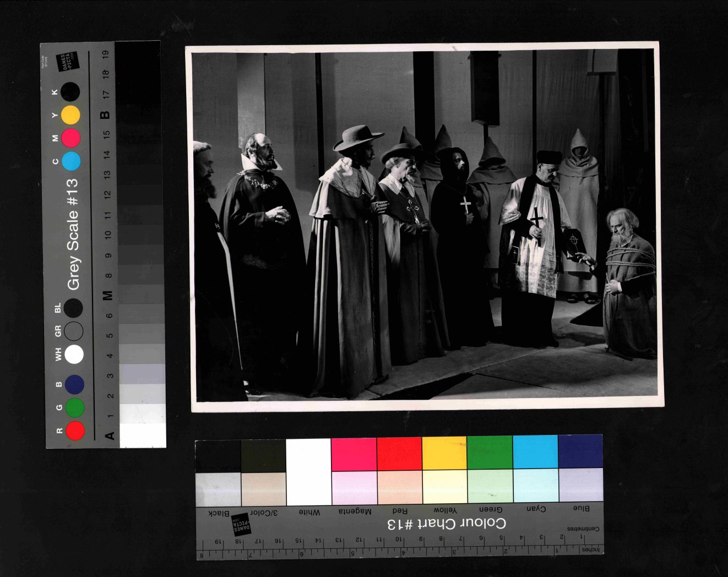Pick the magenta circle labeled M

[71, 138]
